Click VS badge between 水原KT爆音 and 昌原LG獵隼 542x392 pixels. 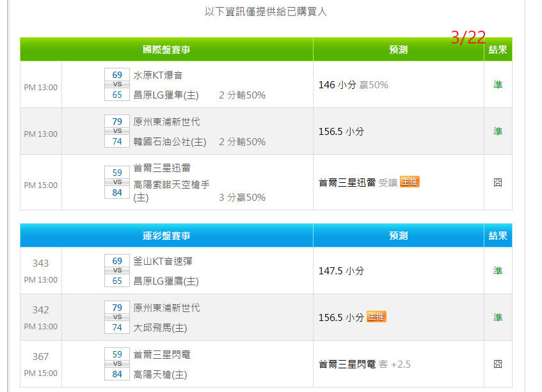tap(117, 84)
